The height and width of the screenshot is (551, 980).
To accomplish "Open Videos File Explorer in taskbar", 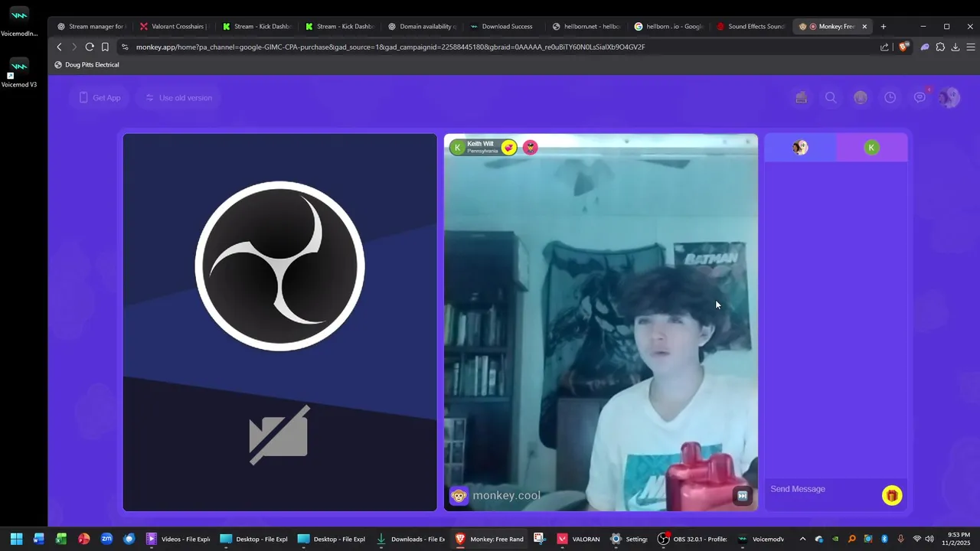I will click(x=178, y=539).
